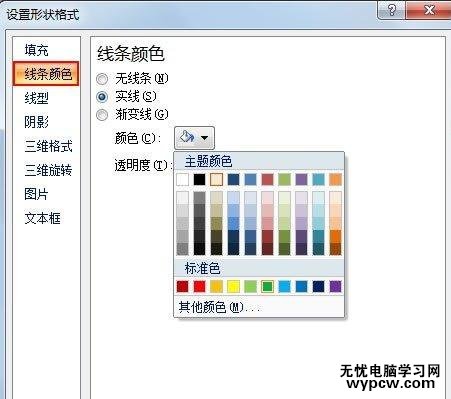The image size is (451, 399).
Task: Select the dark blue theme swatch
Action: coord(233,179)
